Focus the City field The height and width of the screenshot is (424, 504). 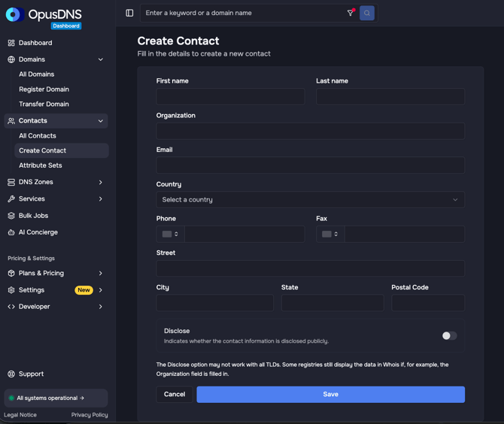214,302
